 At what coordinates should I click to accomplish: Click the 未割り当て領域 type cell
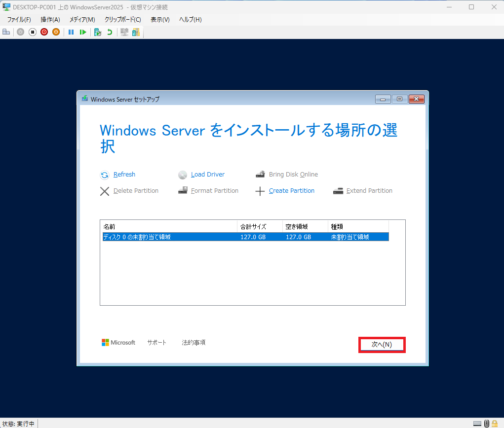coord(350,237)
